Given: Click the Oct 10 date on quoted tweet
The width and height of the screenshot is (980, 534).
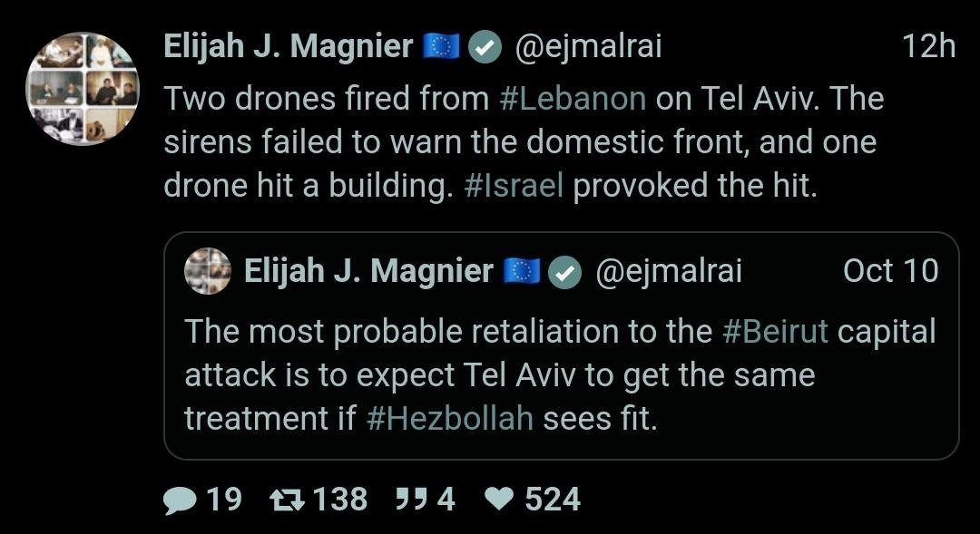Looking at the screenshot, I should [x=890, y=271].
